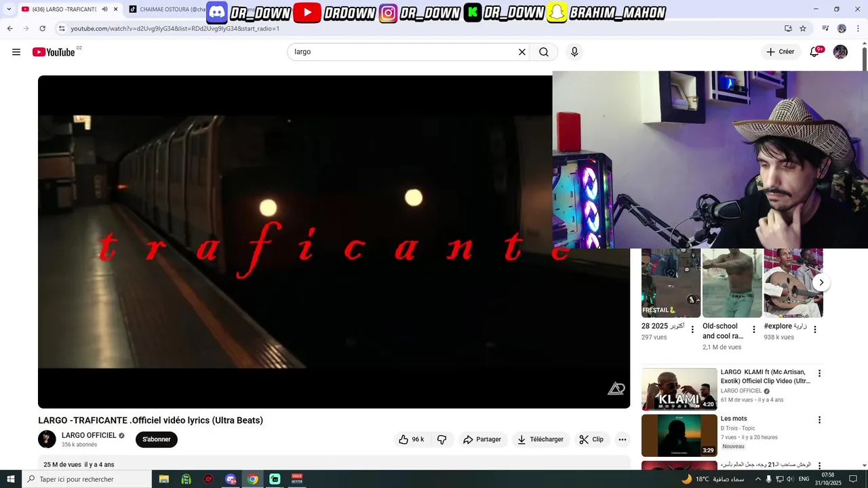Viewport: 868px width, 488px height.
Task: Open the volume control in system tray
Action: 789,479
